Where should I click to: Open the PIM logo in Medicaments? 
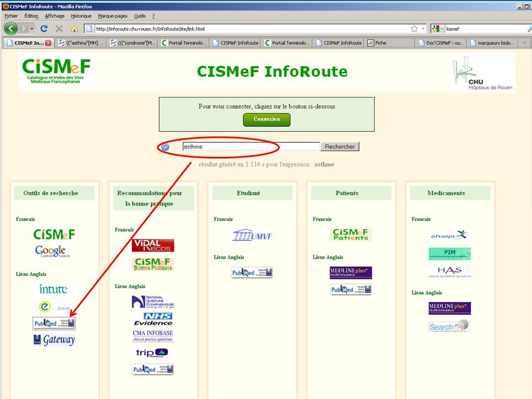click(449, 253)
